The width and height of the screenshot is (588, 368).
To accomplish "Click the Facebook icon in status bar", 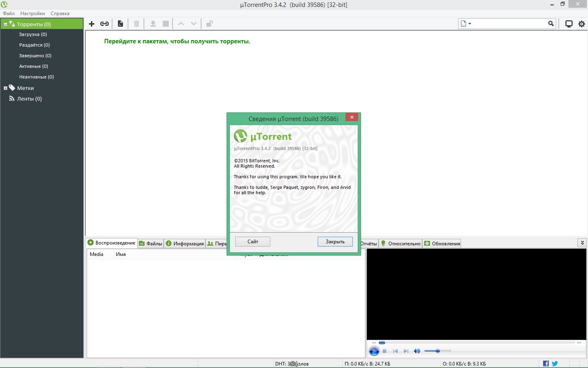I will point(546,364).
